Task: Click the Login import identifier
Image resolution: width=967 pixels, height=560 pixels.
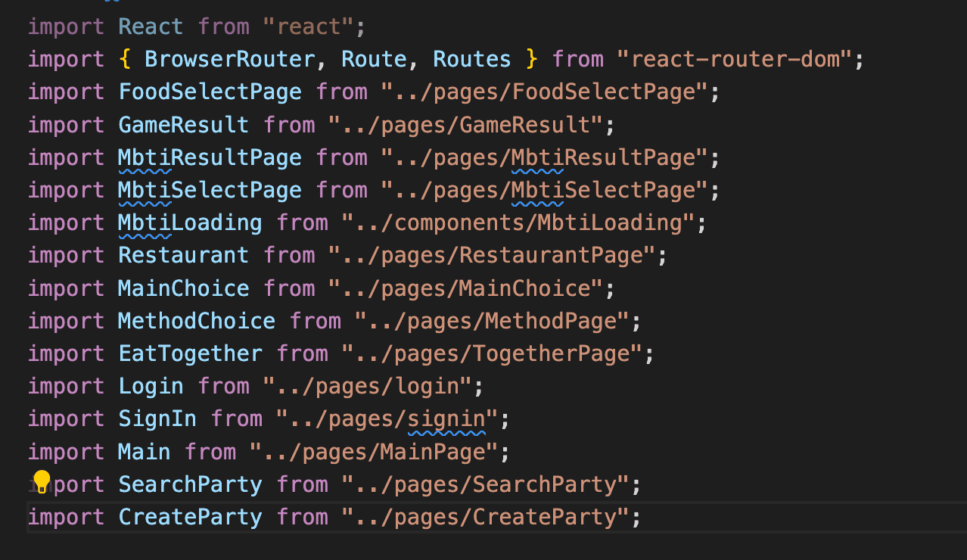Action: [x=151, y=386]
